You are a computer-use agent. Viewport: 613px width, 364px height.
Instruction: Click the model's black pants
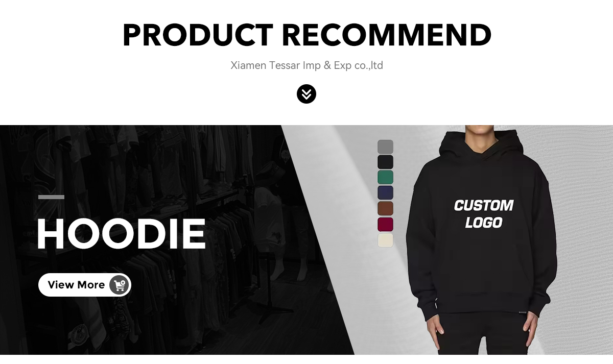coord(483,337)
